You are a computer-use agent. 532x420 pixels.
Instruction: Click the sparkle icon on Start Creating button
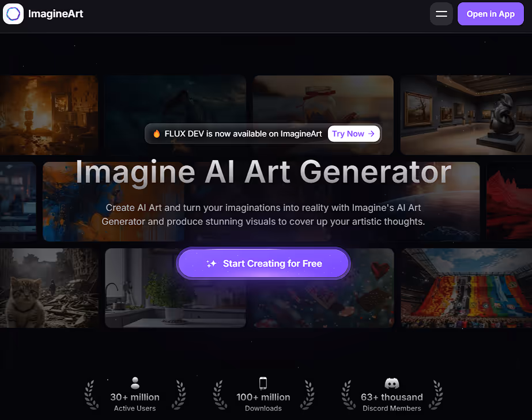(211, 264)
